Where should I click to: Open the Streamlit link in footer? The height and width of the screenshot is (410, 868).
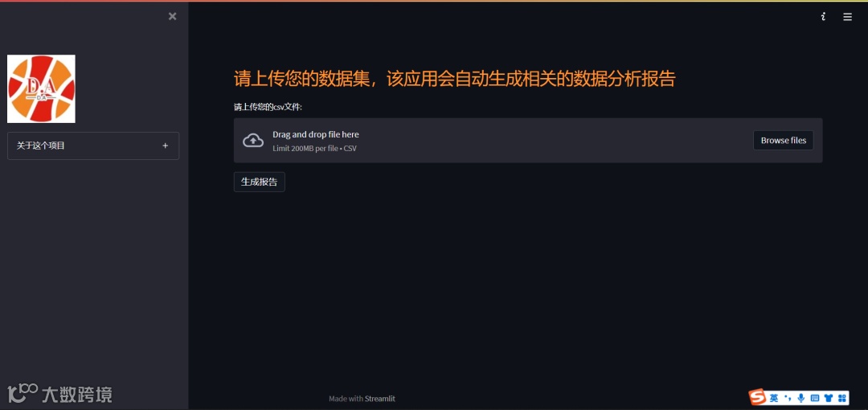point(379,399)
